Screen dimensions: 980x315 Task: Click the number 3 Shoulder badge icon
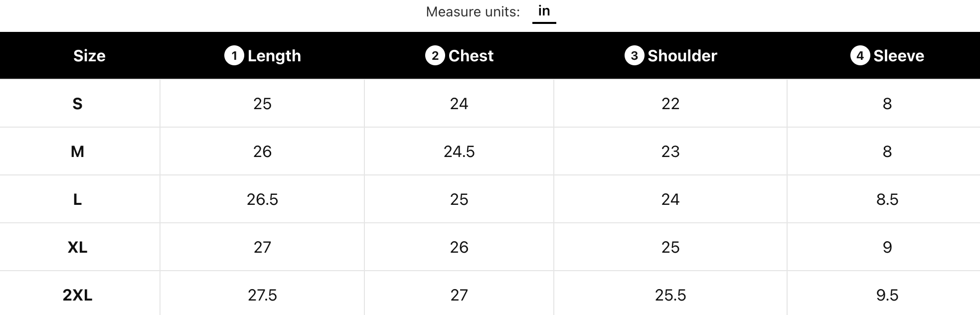(x=634, y=56)
